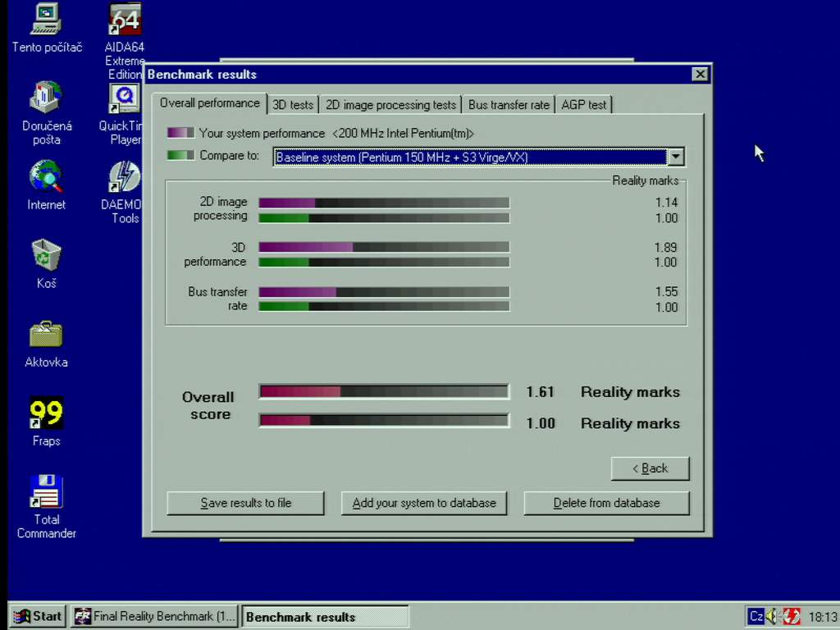This screenshot has width=840, height=630.
Task: Switch to Bus transfer rate tab
Action: click(x=509, y=104)
